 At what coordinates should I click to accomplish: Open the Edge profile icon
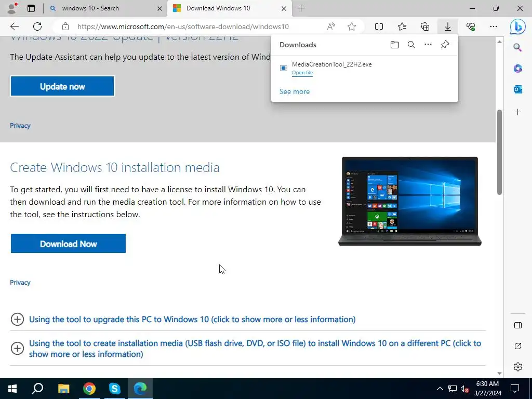pyautogui.click(x=12, y=8)
